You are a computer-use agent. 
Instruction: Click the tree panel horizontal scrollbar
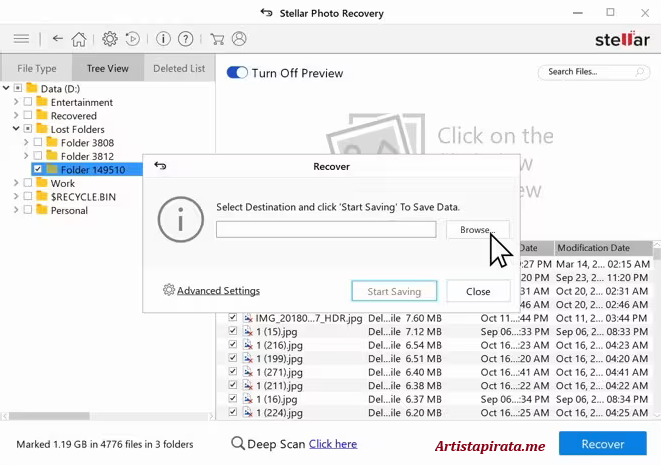click(x=49, y=416)
